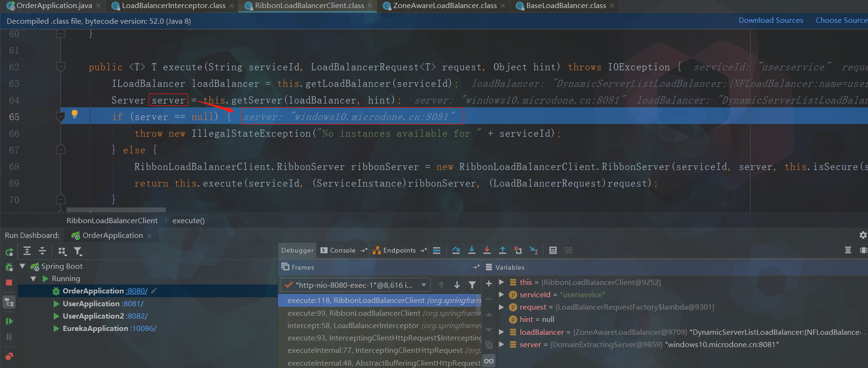
Task: Click the red Force Step Into icon
Action: coord(487,250)
